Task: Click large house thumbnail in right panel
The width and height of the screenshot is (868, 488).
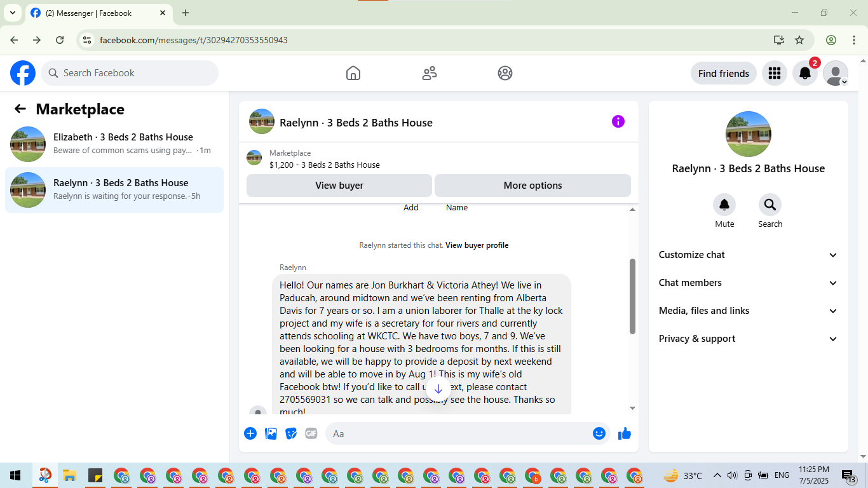Action: click(749, 134)
